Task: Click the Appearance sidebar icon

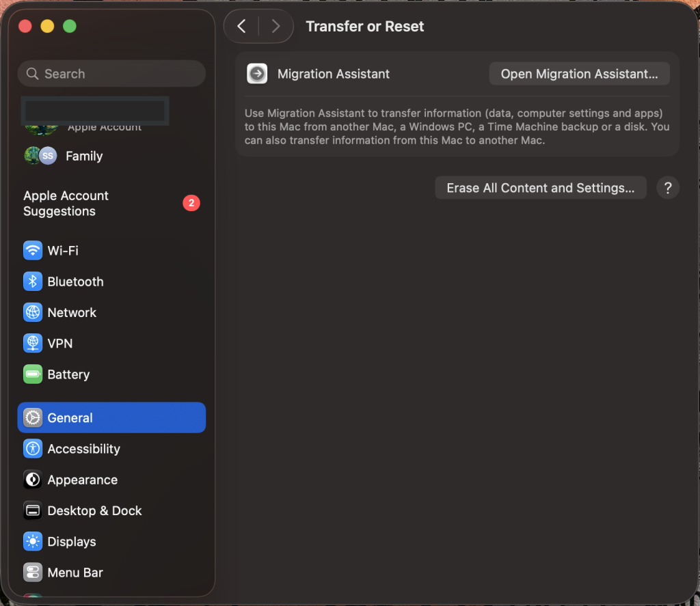Action: click(33, 480)
